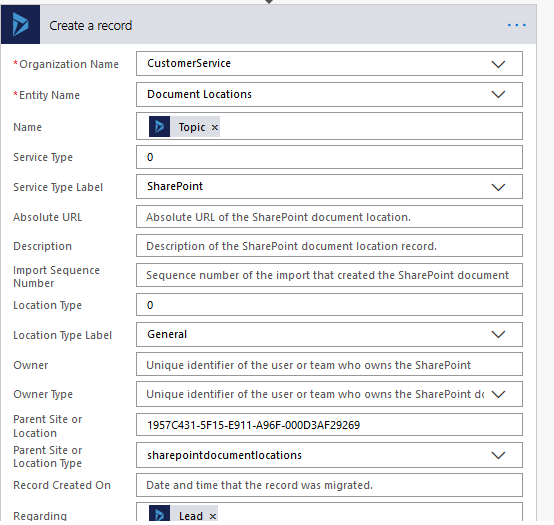Click the Create a record title
554x525 pixels.
tap(90, 25)
